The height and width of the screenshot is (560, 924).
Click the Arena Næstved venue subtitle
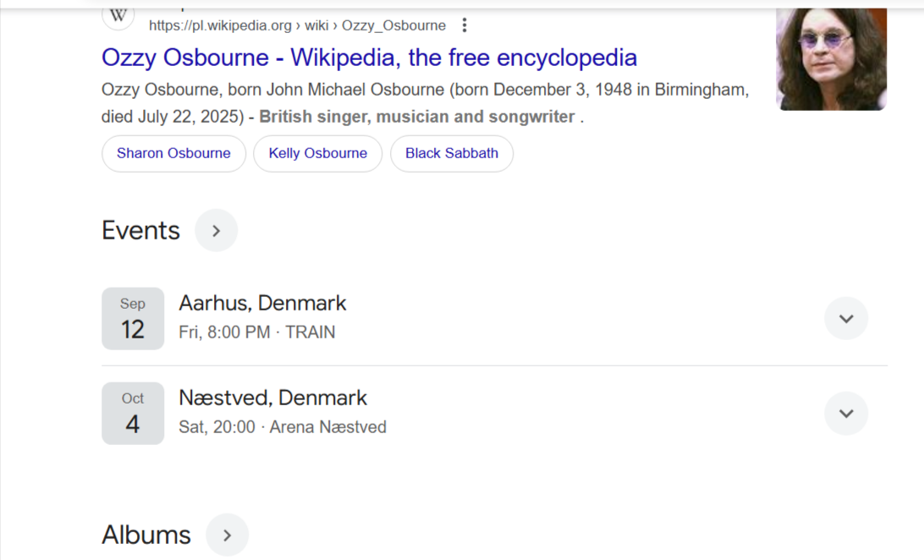(x=283, y=427)
